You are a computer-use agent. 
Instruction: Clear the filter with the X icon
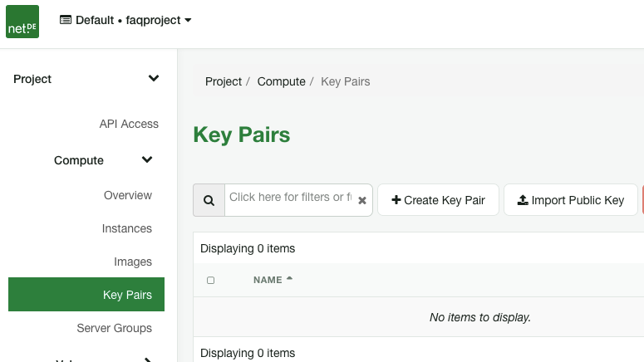pos(362,201)
